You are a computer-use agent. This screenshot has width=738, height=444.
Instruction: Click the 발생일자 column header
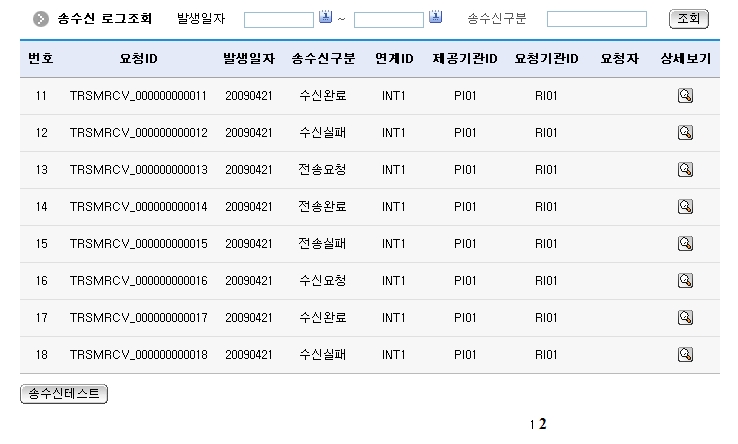248,59
